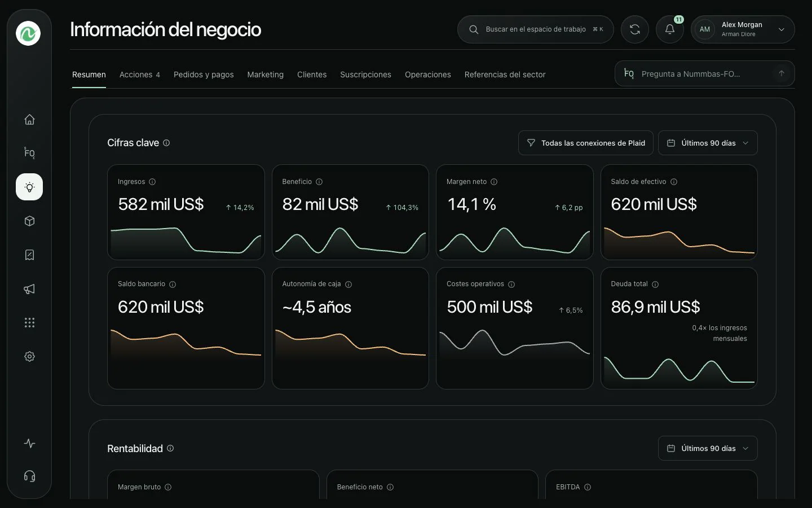Click info icon next to Rentabilidad

[170, 448]
